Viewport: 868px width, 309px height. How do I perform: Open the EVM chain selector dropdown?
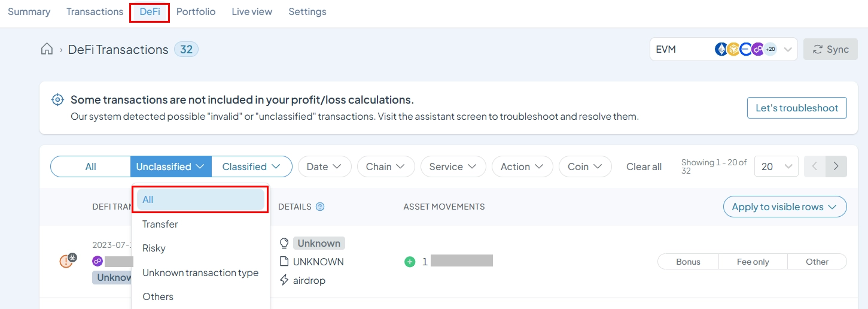723,49
